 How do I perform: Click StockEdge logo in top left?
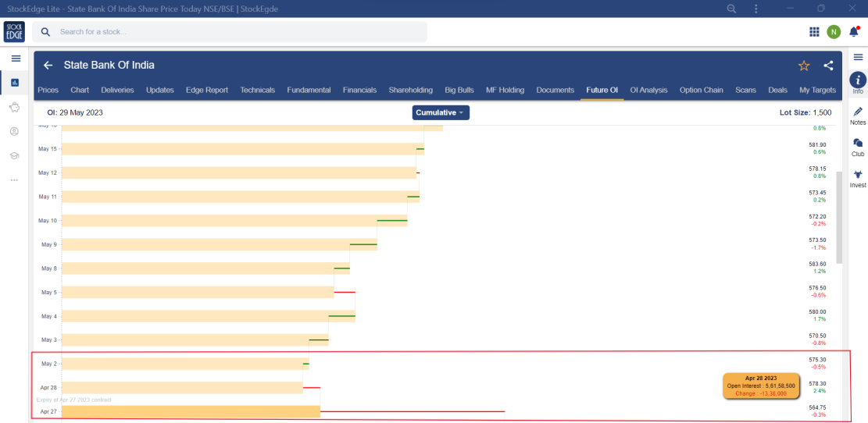[x=14, y=32]
